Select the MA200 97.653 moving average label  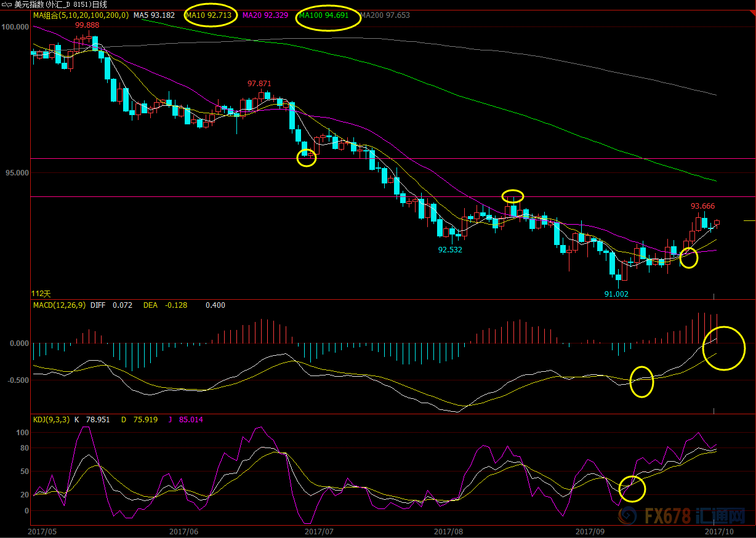(385, 15)
